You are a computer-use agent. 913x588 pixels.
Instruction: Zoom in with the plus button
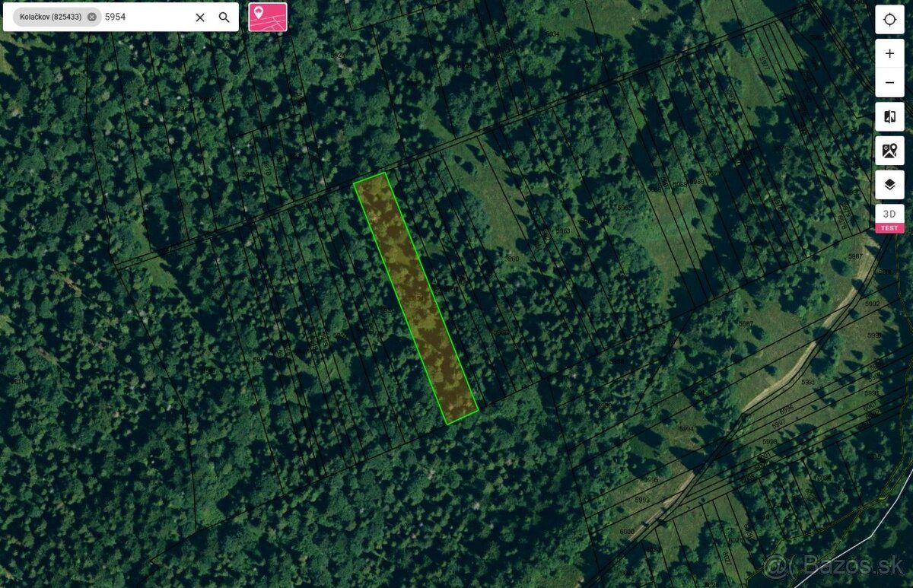(x=889, y=54)
